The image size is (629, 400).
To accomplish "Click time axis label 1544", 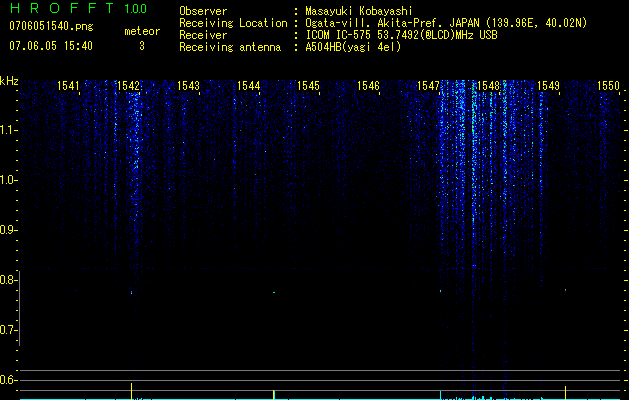I will pos(248,86).
